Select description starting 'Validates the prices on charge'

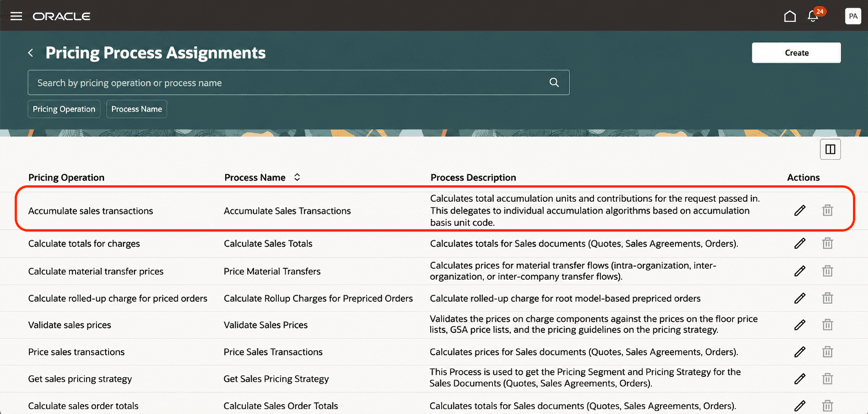pyautogui.click(x=594, y=325)
